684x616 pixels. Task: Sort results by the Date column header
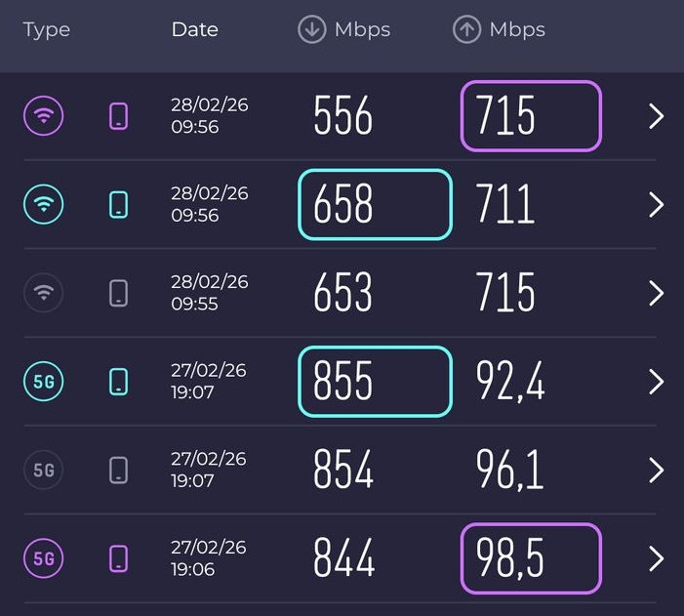pos(194,30)
